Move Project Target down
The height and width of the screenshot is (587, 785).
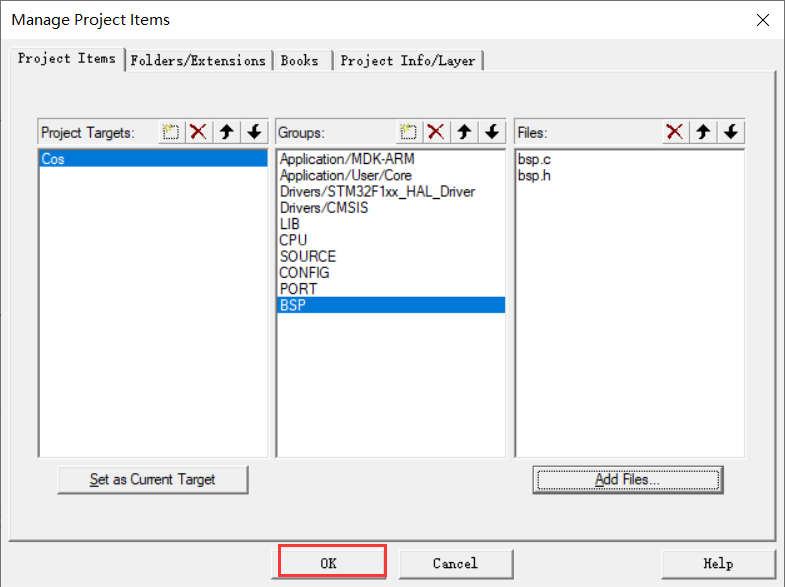pyautogui.click(x=254, y=132)
